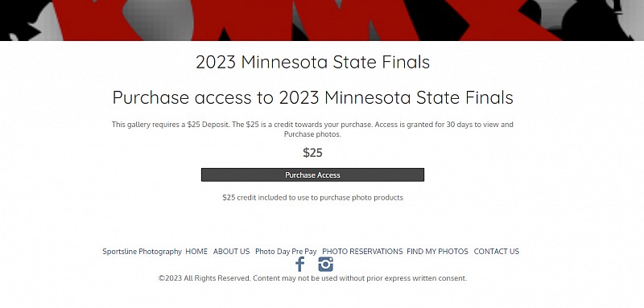This screenshot has width=644, height=308.
Task: Click the Sportsline Photography footer name
Action: coord(142,252)
